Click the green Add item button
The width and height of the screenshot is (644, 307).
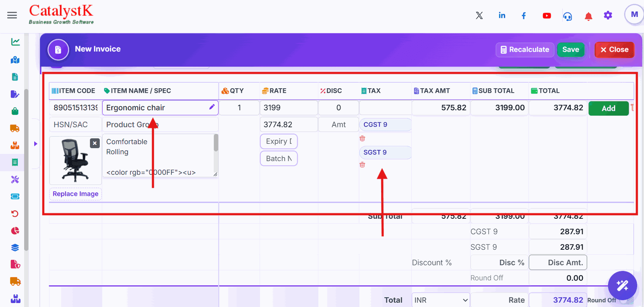[608, 108]
